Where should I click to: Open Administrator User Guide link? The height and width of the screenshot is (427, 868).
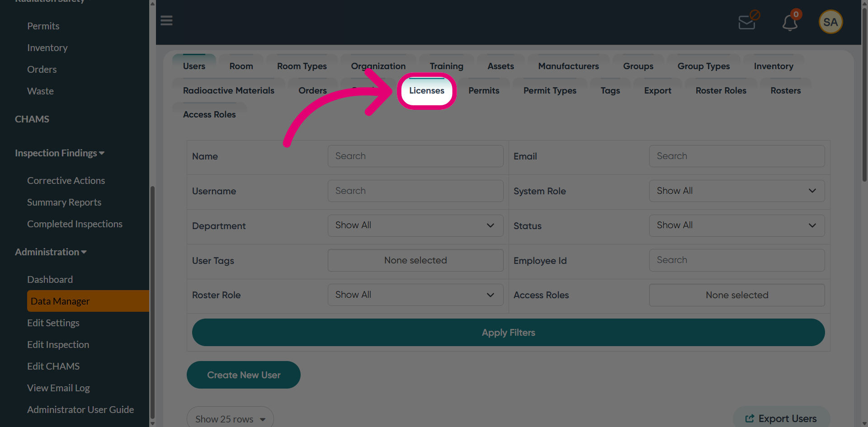(80, 410)
